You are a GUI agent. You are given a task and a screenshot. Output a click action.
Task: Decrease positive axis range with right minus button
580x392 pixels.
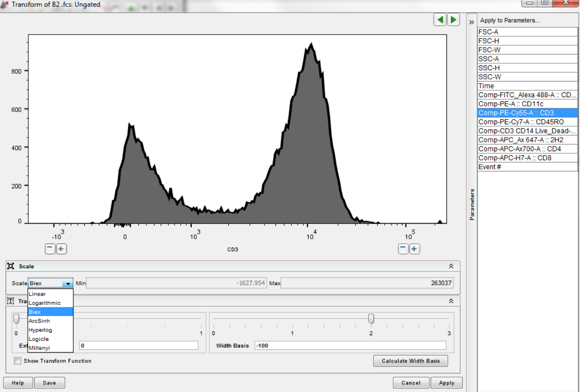click(403, 248)
